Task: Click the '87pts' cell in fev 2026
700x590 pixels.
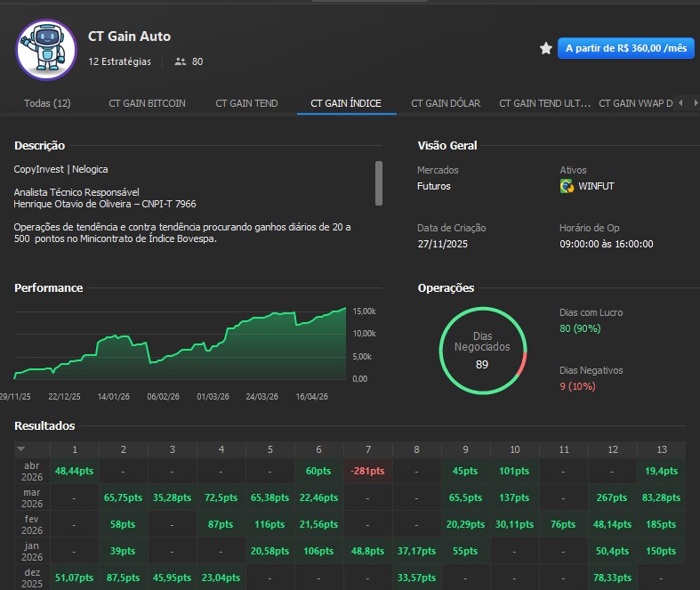Action: tap(221, 524)
